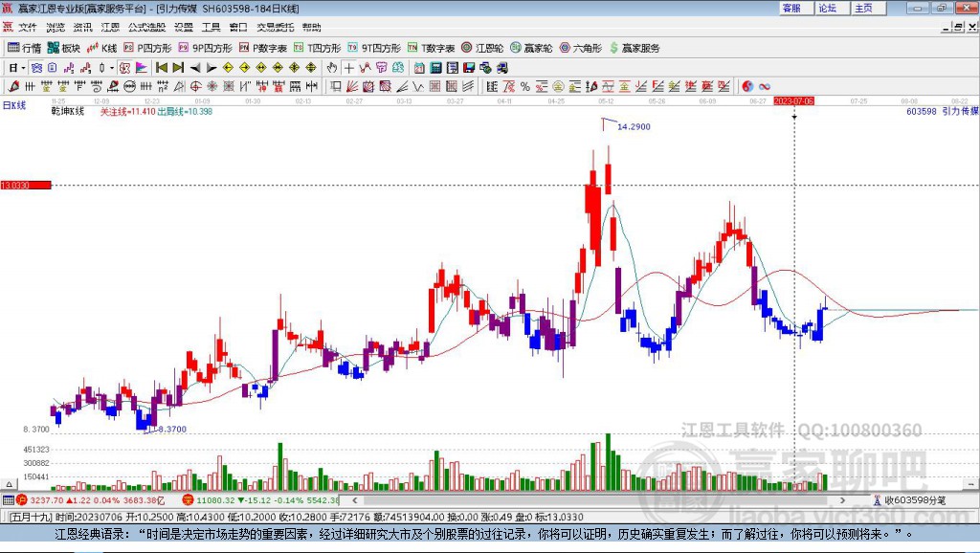Click the 603598 引力传媒 stock label

tap(942, 111)
